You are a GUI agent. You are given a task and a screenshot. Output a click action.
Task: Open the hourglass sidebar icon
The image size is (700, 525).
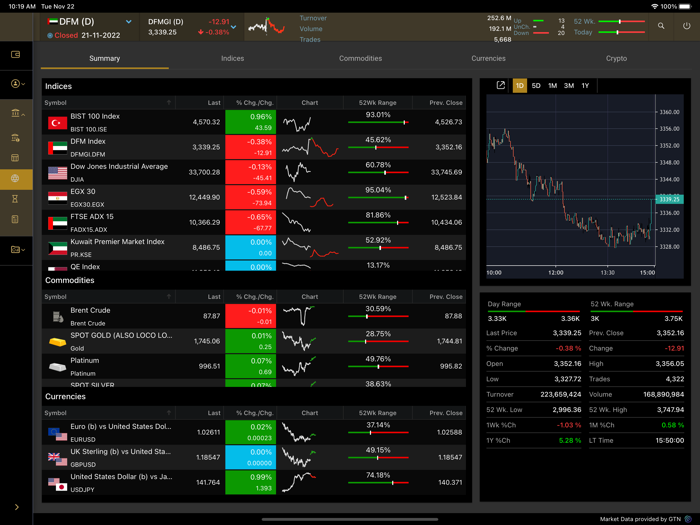click(15, 199)
